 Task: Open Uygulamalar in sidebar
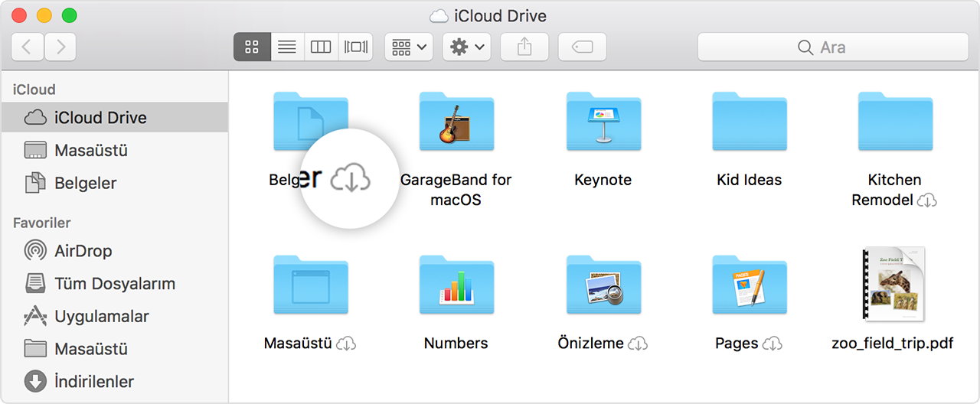point(114,316)
